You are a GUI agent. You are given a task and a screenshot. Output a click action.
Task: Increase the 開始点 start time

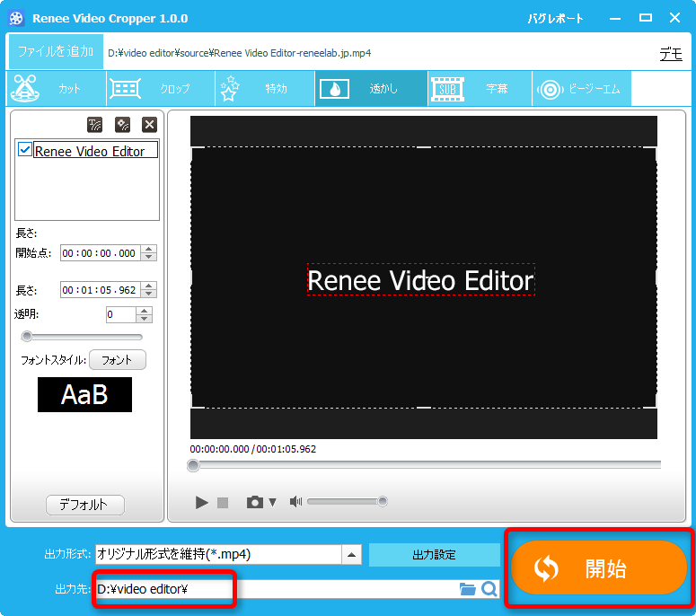[149, 249]
